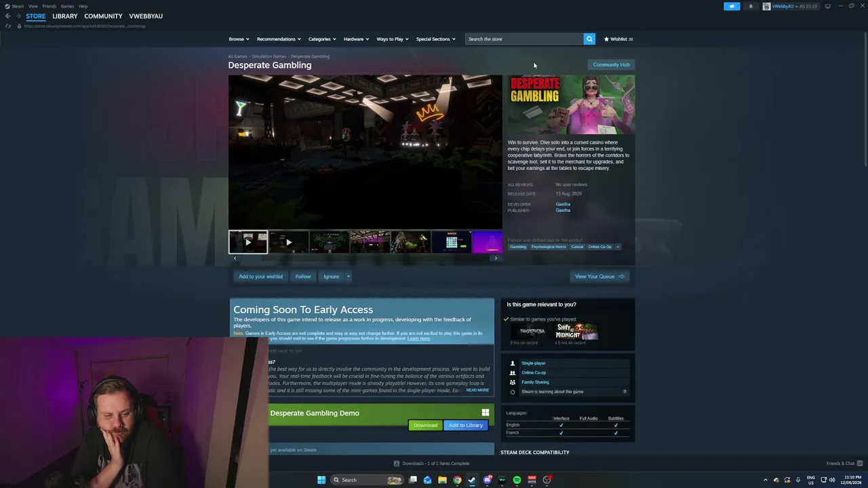
Task: Click the user avatar in title bar
Action: (766, 6)
